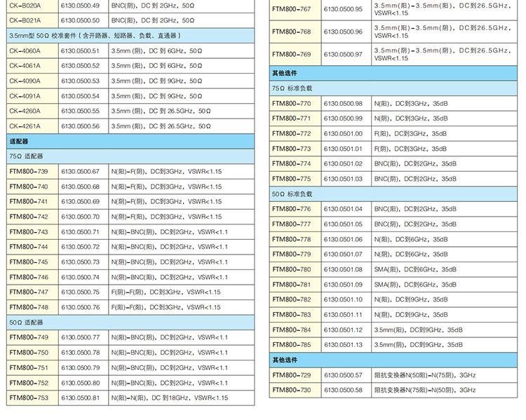Select the FTM800-753 model cell
The width and height of the screenshot is (526, 420).
tap(29, 398)
